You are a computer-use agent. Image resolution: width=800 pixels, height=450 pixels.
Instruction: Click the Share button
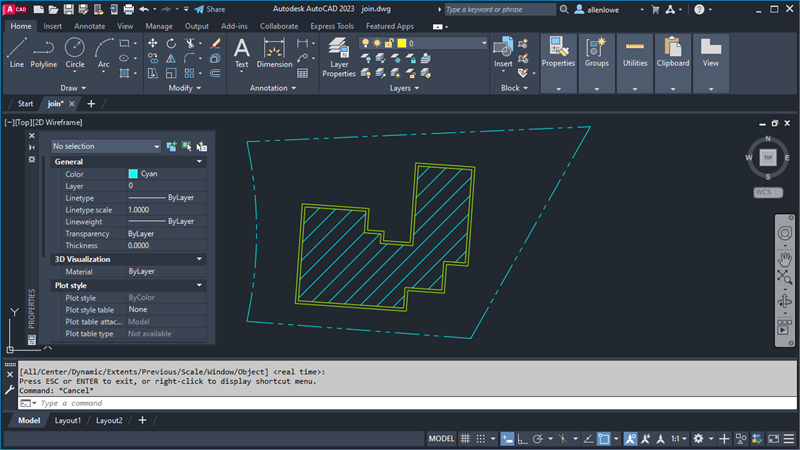(210, 9)
